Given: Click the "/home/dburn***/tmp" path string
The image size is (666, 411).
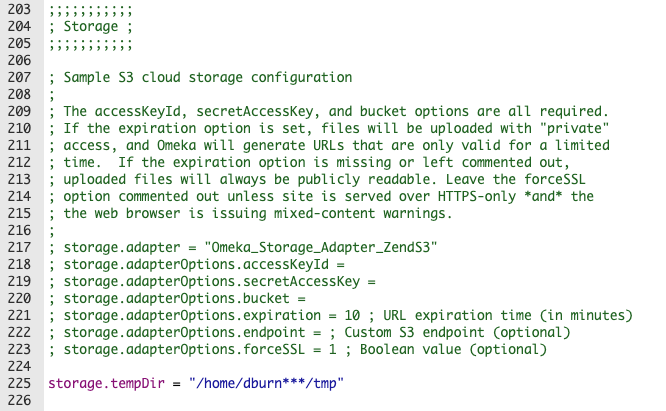Looking at the screenshot, I should pyautogui.click(x=266, y=383).
